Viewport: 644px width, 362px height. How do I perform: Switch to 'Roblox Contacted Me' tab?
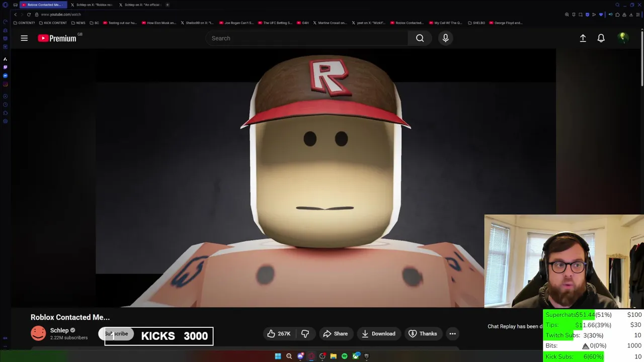pos(42,5)
